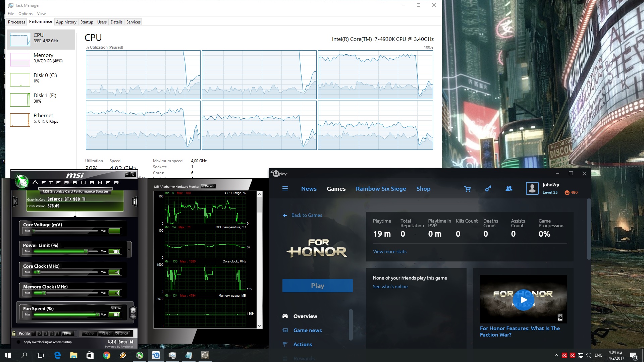Open the Uplay shopping cart
Viewport: 644px width, 362px height.
click(x=467, y=189)
